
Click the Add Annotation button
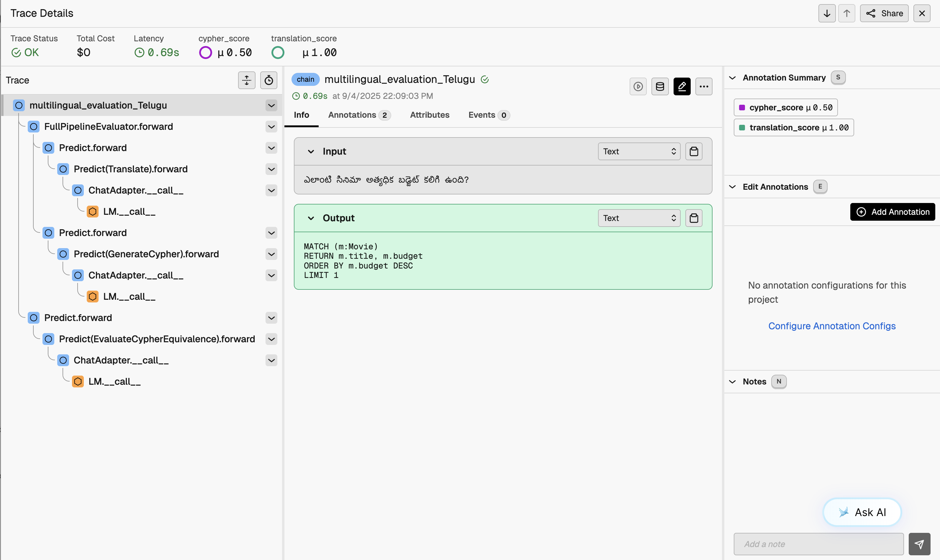click(892, 212)
